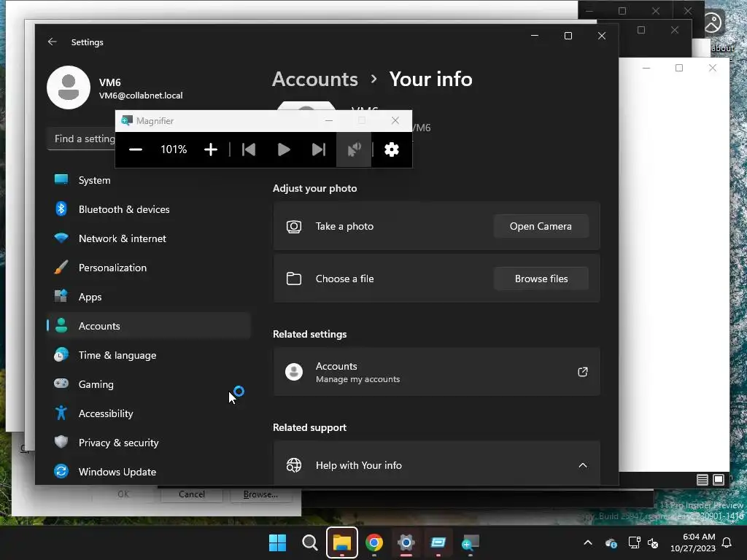The width and height of the screenshot is (747, 560).
Task: Select Accounts in settings sidebar
Action: pos(149,326)
